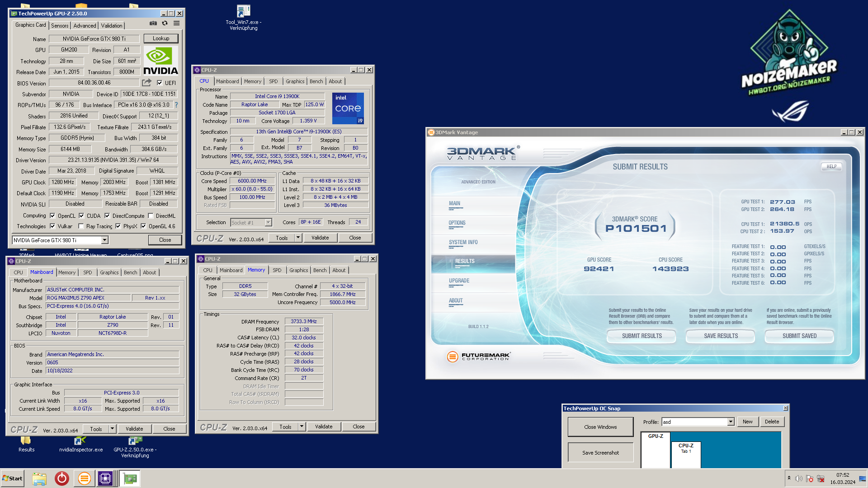Image resolution: width=868 pixels, height=488 pixels.
Task: Click the Intel Core i9 logo in CPU-Z
Action: 348,108
